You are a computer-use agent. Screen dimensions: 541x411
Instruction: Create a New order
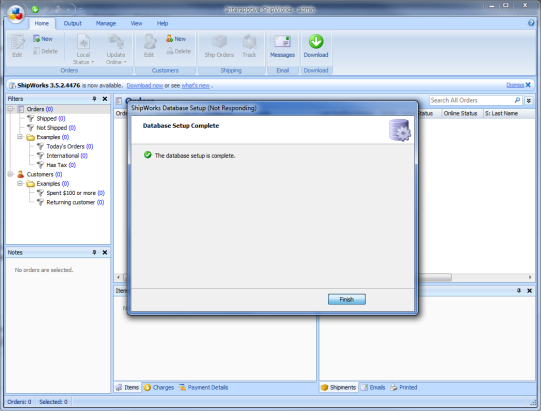point(43,39)
